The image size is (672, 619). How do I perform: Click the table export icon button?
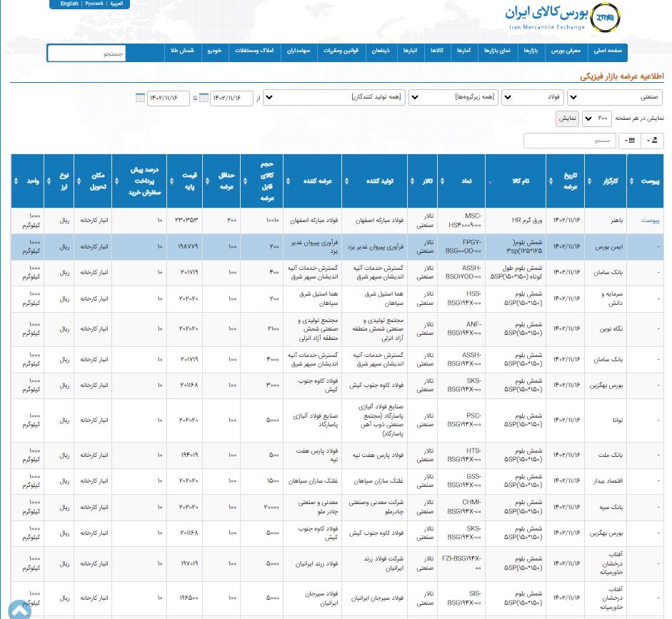coord(652,141)
